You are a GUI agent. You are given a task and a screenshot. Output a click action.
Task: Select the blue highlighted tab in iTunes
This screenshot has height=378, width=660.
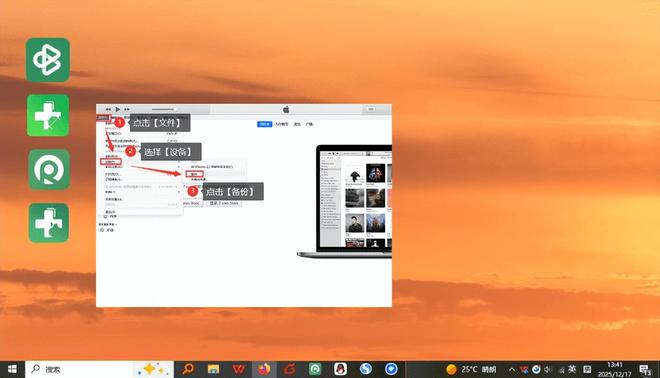tap(264, 124)
